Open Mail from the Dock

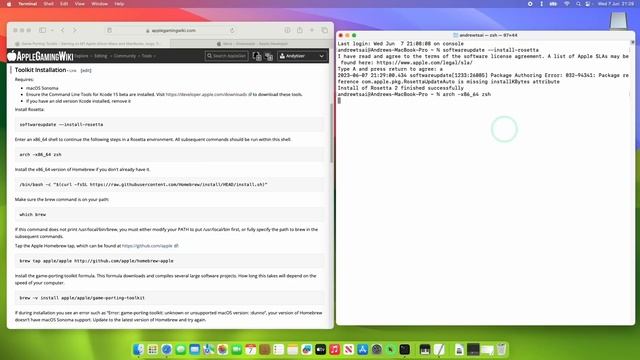click(x=195, y=349)
